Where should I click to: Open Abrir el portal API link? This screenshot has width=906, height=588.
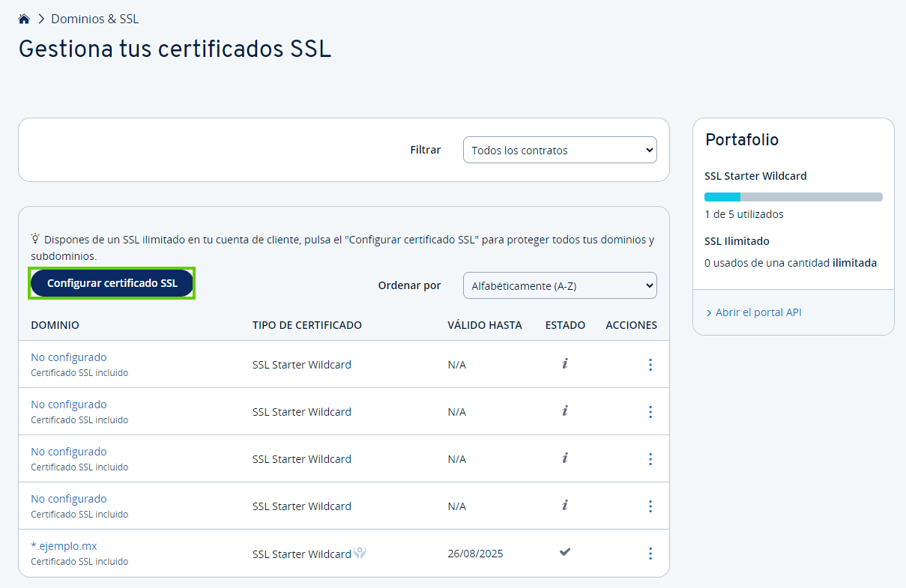coord(758,312)
